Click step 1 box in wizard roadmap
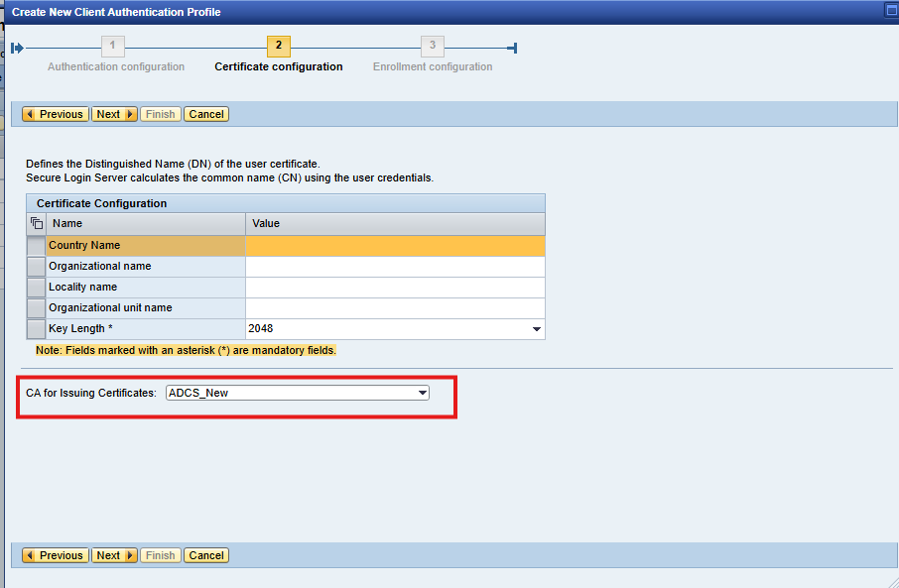Screen dimensions: 899x588 pyautogui.click(x=112, y=47)
